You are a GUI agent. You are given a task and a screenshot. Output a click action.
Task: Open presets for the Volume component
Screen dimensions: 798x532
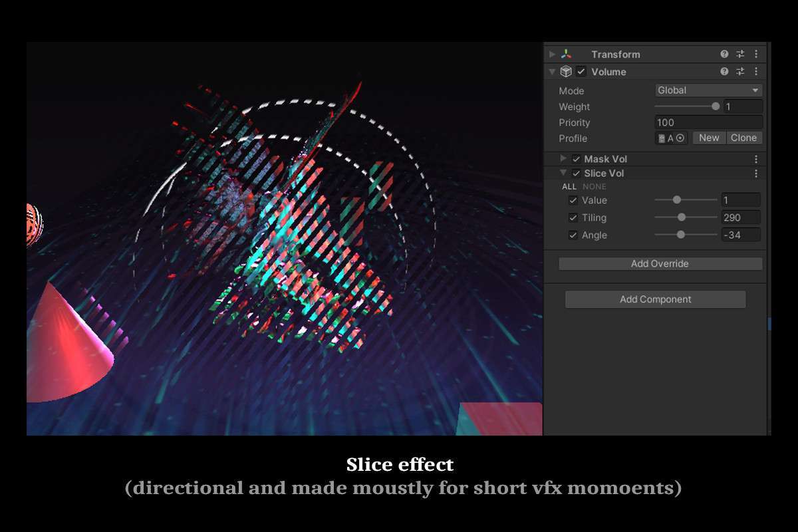741,72
